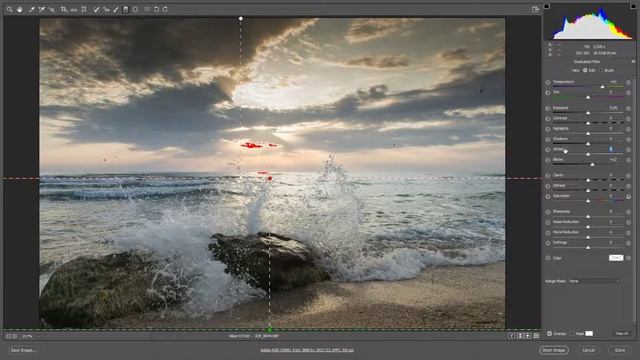Image resolution: width=640 pixels, height=360 pixels.
Task: Select the Targeted Adjustment tool
Action: tap(51, 9)
